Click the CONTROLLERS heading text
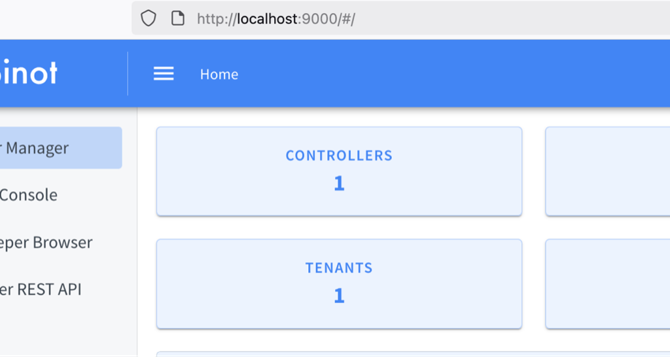This screenshot has height=360, width=670. (x=339, y=155)
